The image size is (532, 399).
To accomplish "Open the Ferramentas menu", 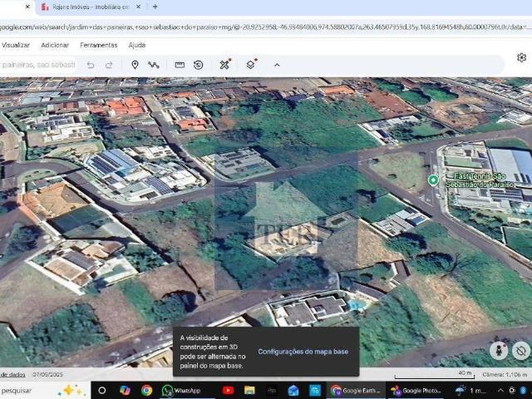I will click(99, 45).
